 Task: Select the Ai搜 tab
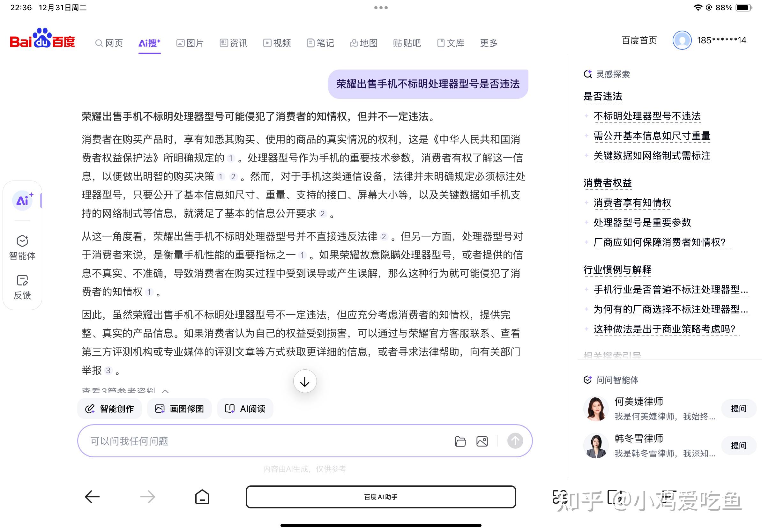(149, 43)
